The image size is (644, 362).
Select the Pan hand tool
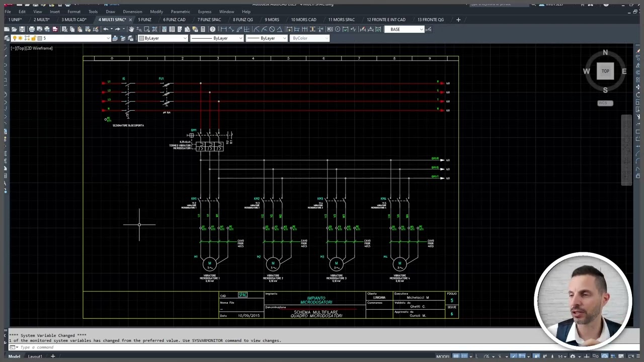[x=132, y=29]
